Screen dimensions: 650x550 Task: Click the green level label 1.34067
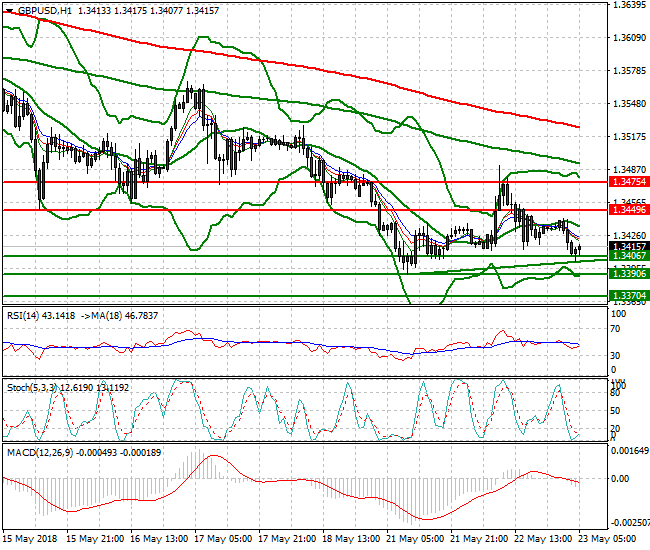click(629, 256)
